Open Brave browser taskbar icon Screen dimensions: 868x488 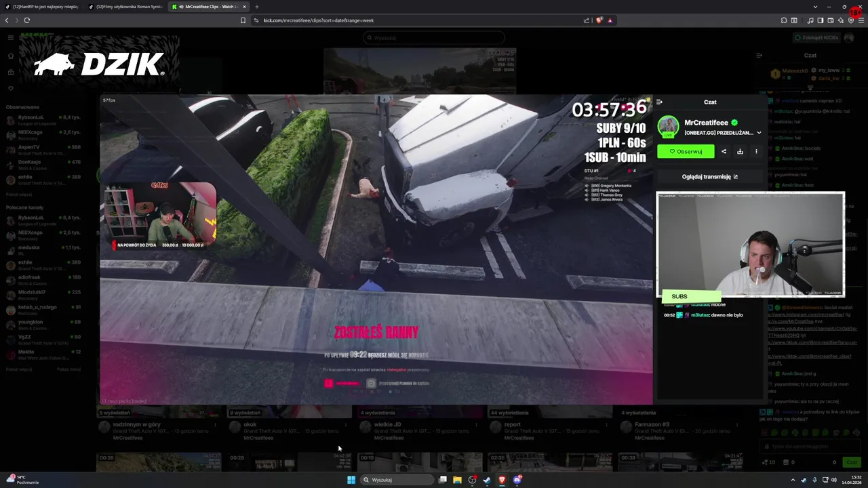502,480
